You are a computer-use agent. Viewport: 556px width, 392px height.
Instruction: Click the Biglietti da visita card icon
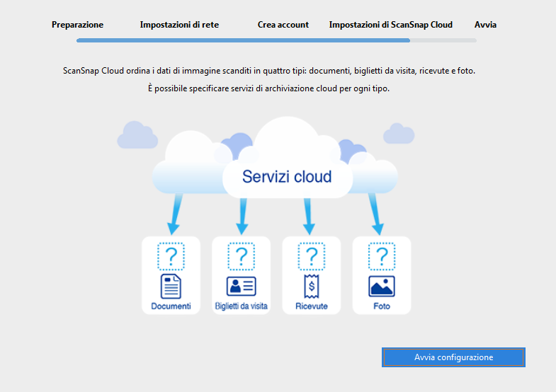(x=241, y=286)
